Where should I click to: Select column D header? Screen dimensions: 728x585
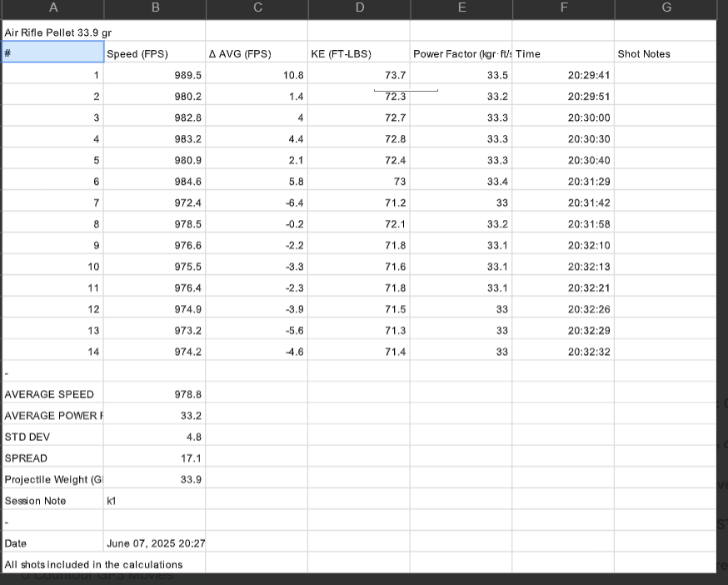click(359, 7)
